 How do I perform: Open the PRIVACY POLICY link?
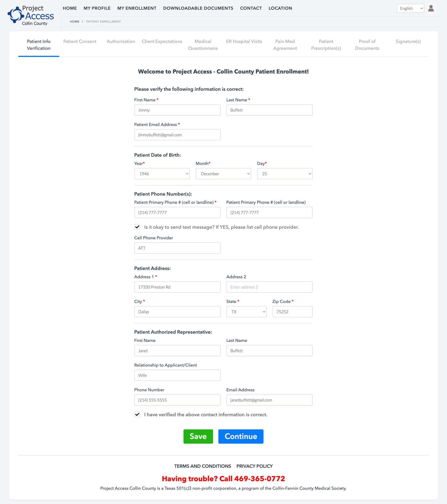tap(254, 466)
